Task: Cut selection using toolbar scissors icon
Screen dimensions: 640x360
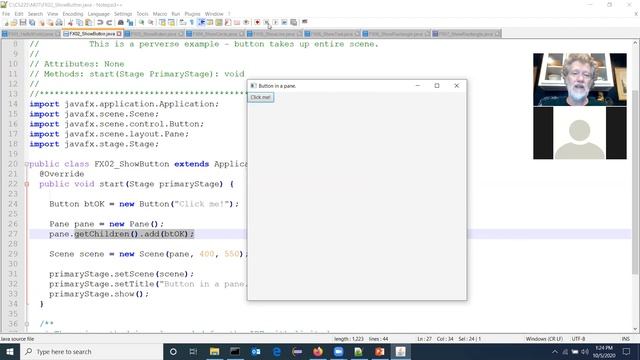Action: pos(70,22)
